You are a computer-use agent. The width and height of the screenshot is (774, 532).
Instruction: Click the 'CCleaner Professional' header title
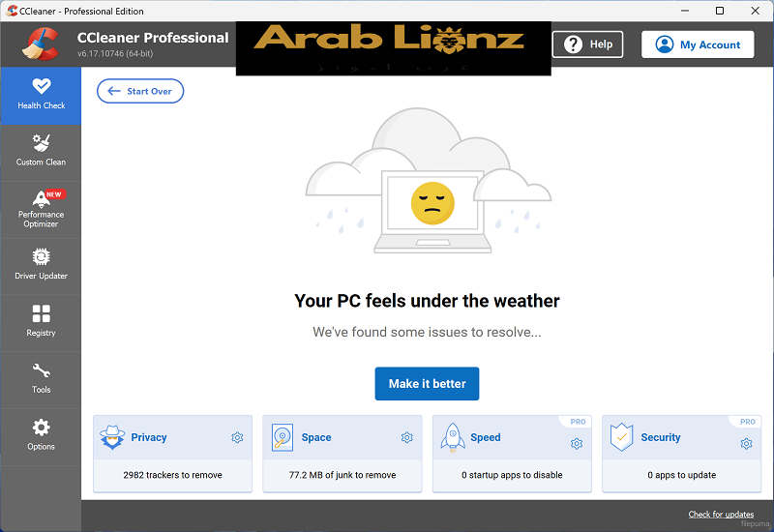pyautogui.click(x=153, y=38)
